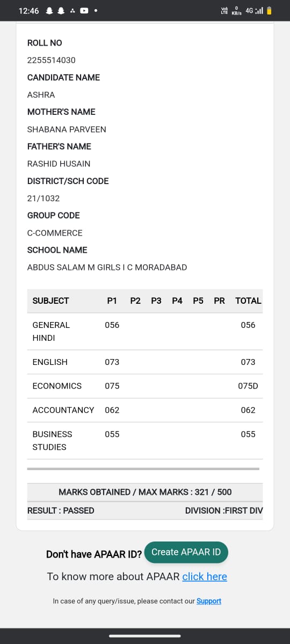Tap the battery icon in status bar
The width and height of the screenshot is (290, 644).
[269, 11]
